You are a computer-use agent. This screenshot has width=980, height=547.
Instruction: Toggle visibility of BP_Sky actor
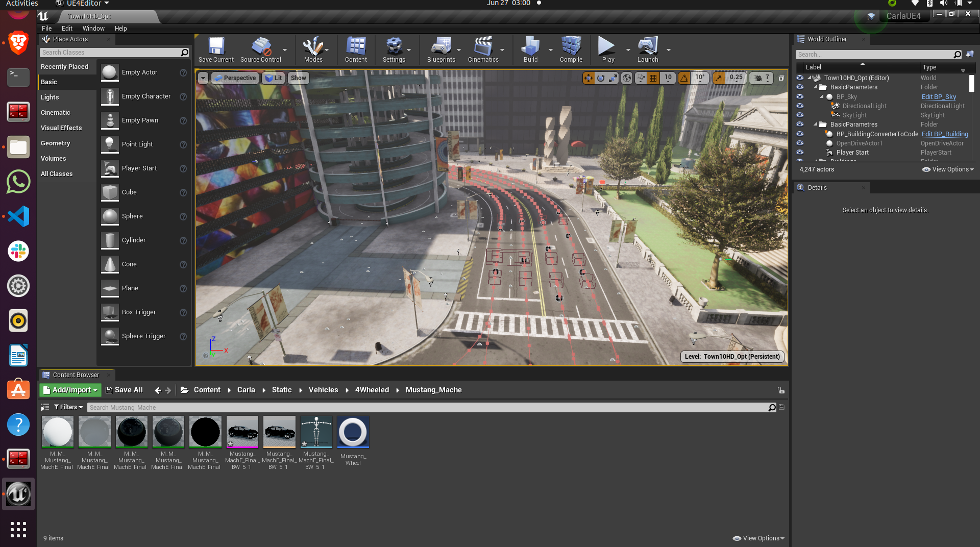pyautogui.click(x=800, y=96)
